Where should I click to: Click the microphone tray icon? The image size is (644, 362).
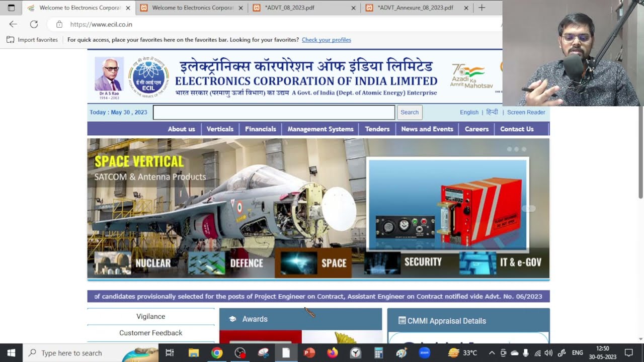526,353
